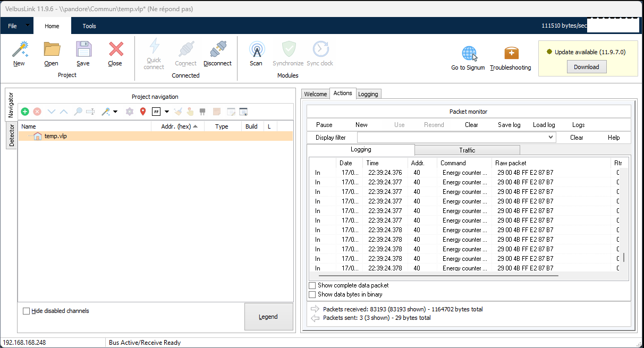Screen dimensions: 644x348
Task: Click the Save floppy disk icon
Action: 83,50
